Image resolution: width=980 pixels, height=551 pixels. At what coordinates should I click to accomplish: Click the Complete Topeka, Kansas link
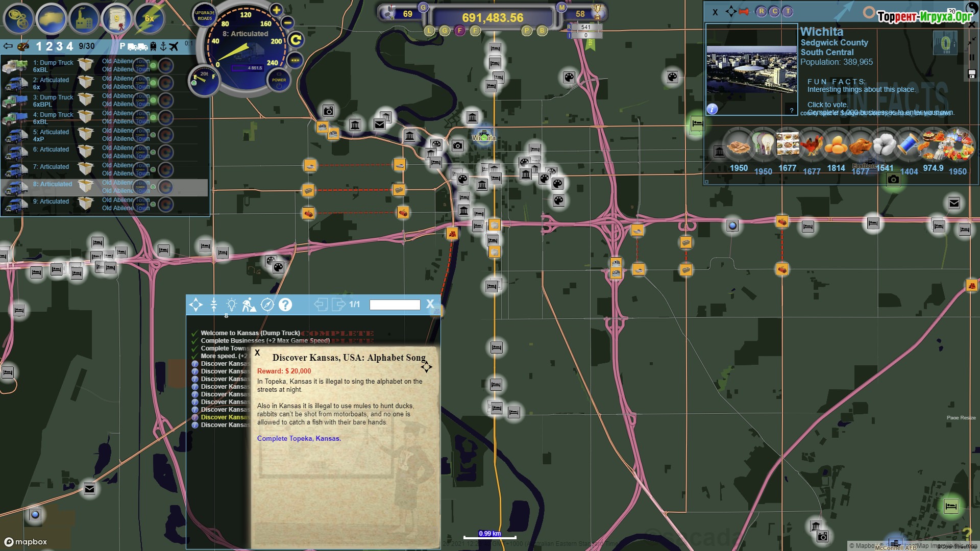[299, 438]
